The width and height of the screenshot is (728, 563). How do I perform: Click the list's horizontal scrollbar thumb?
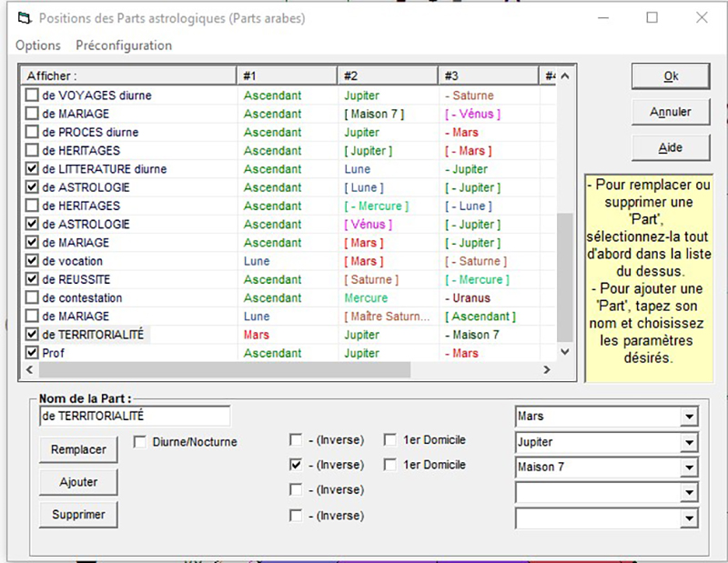click(225, 369)
